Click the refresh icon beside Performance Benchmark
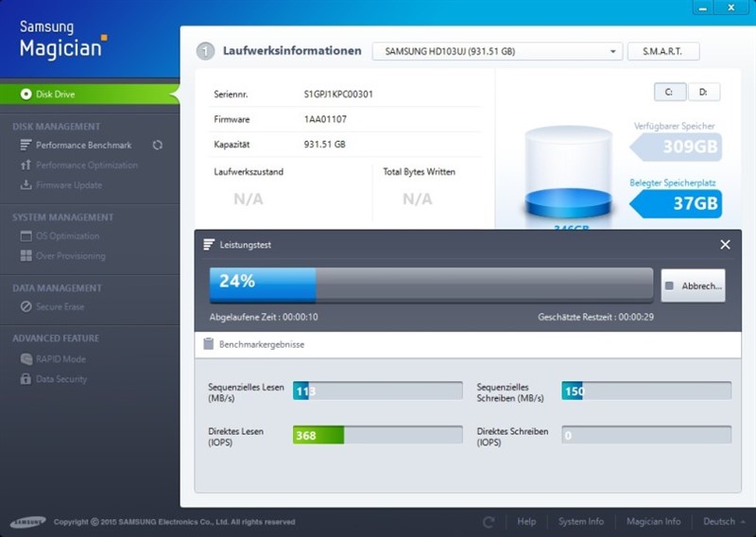The width and height of the screenshot is (756, 537). (x=158, y=146)
